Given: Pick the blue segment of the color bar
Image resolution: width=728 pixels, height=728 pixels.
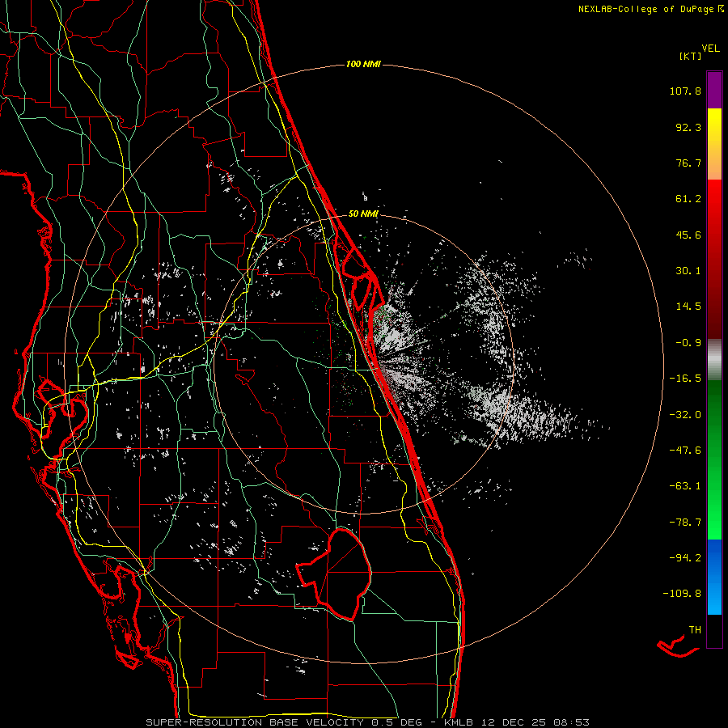Looking at the screenshot, I should point(714,577).
